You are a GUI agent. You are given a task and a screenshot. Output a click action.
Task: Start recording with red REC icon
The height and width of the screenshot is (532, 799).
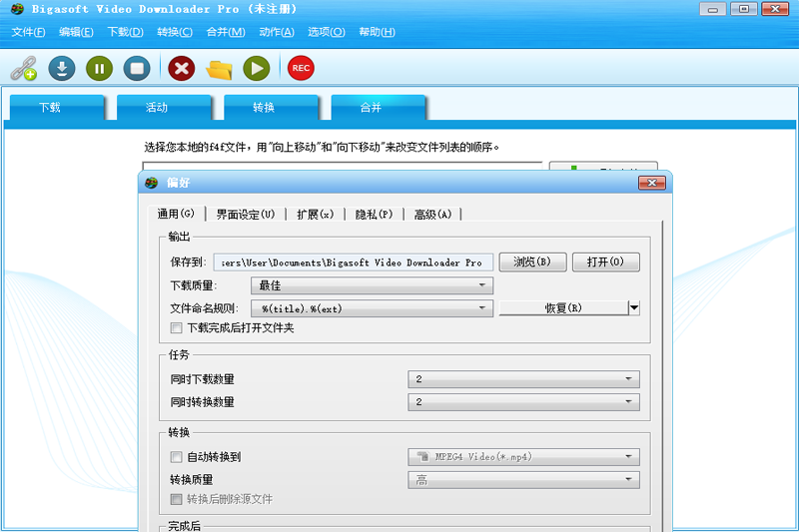coord(301,68)
